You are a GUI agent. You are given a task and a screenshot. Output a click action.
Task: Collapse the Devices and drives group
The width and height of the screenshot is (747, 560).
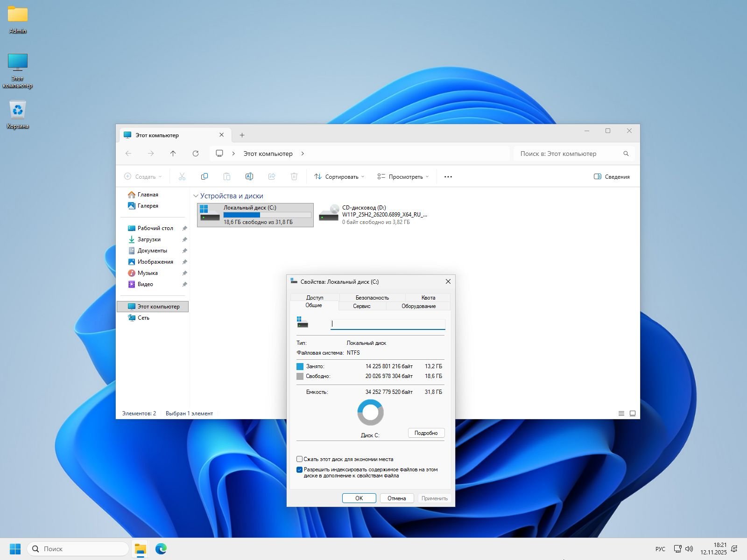pyautogui.click(x=196, y=196)
